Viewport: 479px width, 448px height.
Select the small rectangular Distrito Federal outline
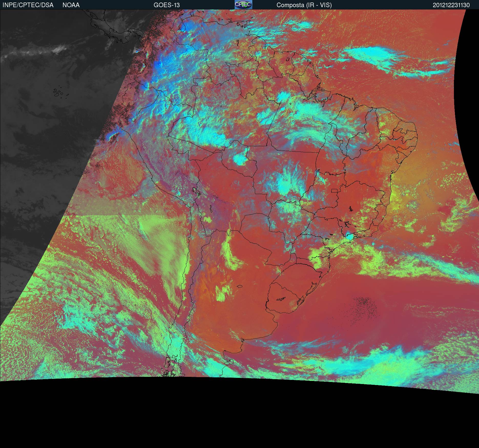(x=335, y=191)
